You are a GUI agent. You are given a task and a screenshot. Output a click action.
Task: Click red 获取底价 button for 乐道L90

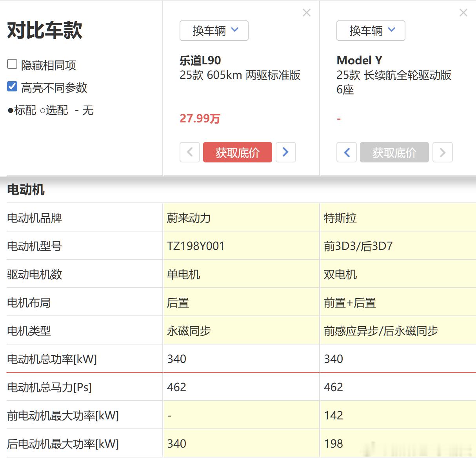(x=238, y=152)
